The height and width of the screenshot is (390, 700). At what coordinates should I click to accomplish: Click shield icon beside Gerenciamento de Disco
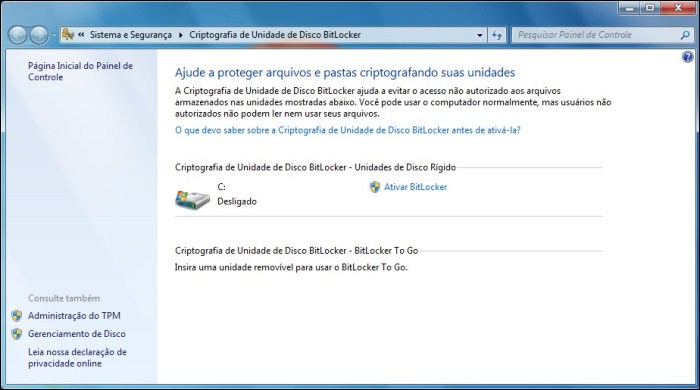17,334
